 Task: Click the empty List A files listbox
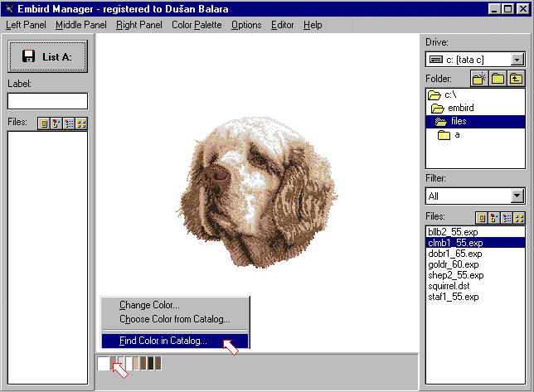(x=48, y=258)
